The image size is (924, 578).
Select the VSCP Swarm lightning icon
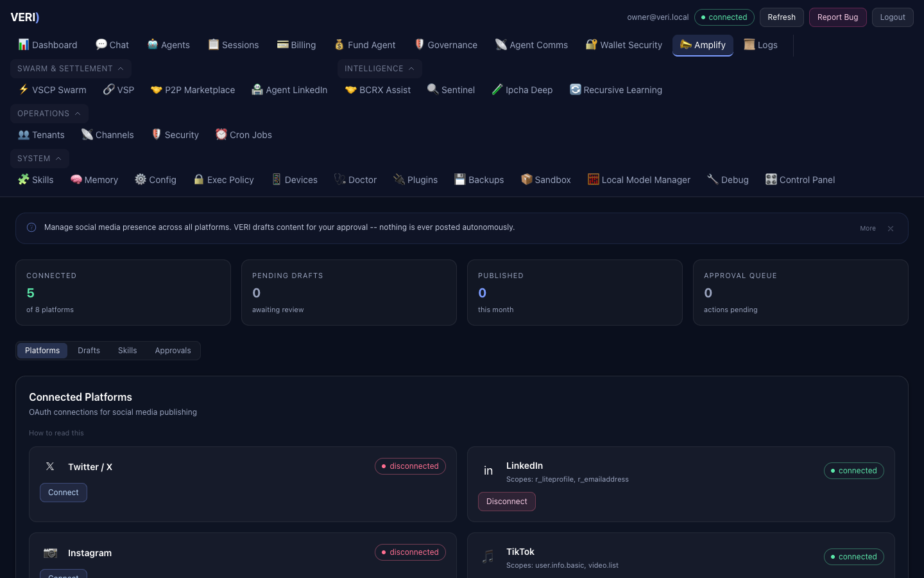[x=24, y=90]
